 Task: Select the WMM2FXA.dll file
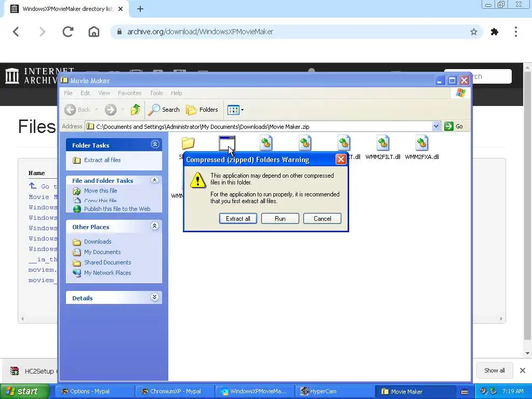[422, 148]
